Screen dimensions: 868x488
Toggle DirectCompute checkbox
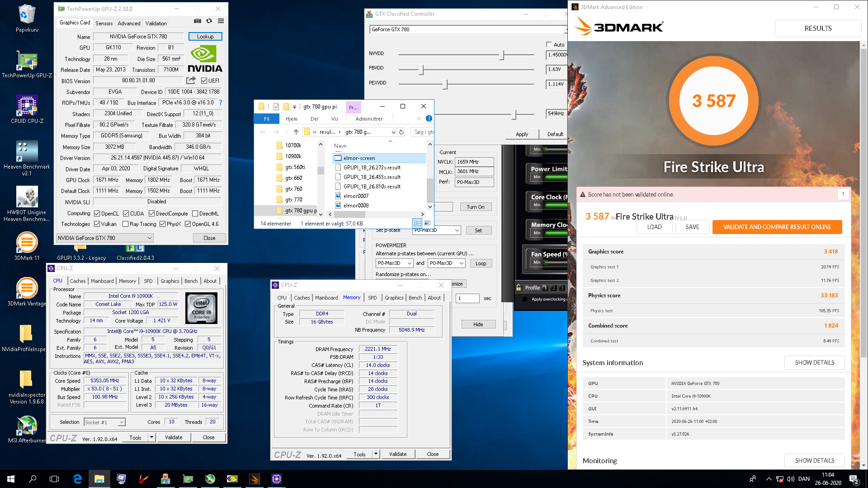[x=151, y=214]
